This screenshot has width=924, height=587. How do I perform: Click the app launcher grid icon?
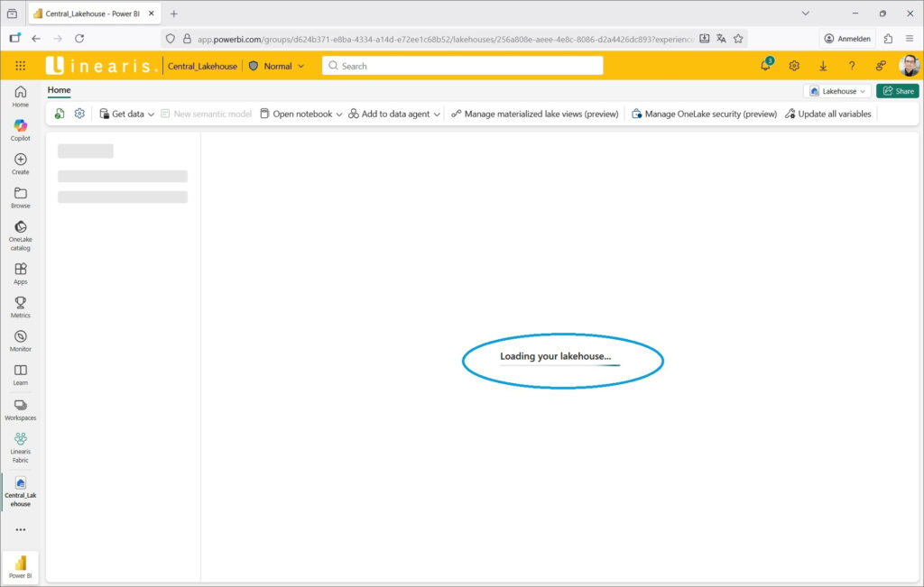pyautogui.click(x=21, y=66)
